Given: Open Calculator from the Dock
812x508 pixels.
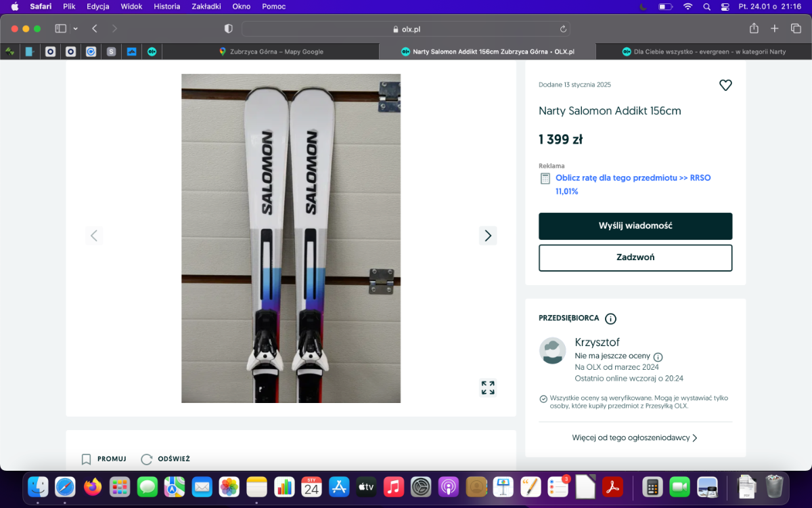Looking at the screenshot, I should (652, 486).
